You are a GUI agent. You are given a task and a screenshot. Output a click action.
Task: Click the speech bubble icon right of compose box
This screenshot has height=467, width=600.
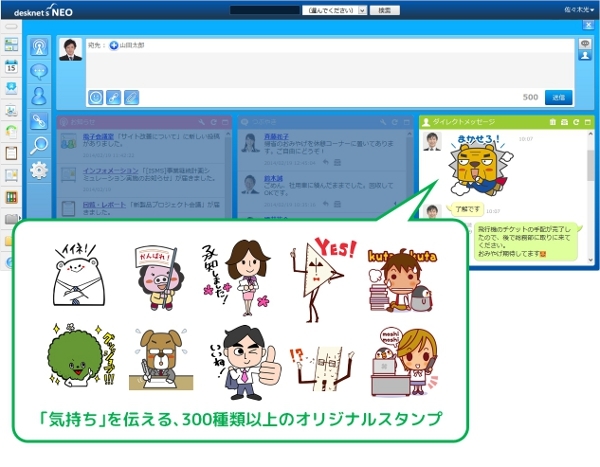585,44
